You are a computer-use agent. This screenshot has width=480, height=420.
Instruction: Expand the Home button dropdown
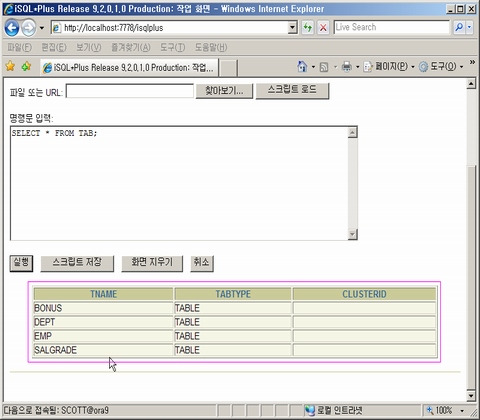[x=313, y=67]
